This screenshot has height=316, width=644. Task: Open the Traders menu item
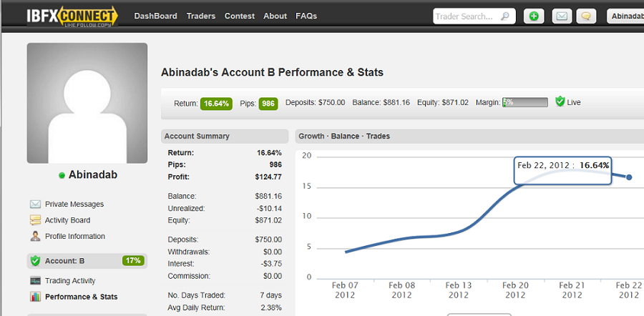(x=200, y=16)
